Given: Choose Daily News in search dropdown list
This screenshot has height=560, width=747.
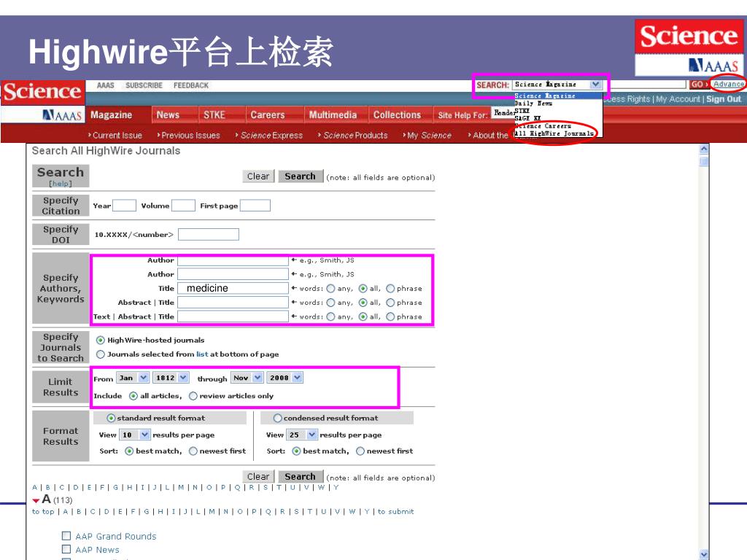Looking at the screenshot, I should click(533, 104).
